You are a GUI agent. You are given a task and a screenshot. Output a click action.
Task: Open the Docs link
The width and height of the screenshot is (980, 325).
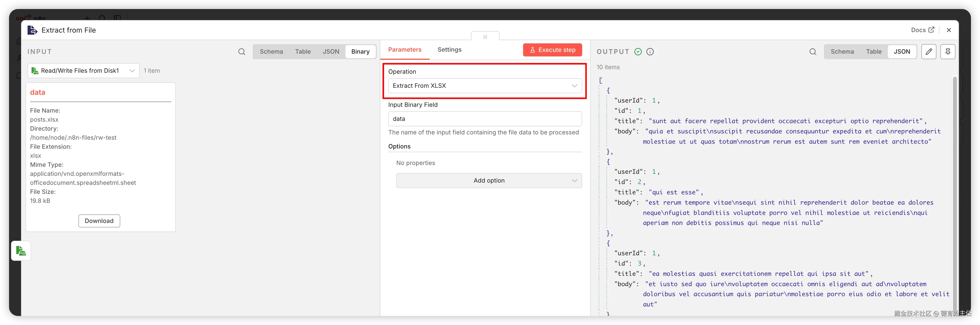tap(922, 30)
